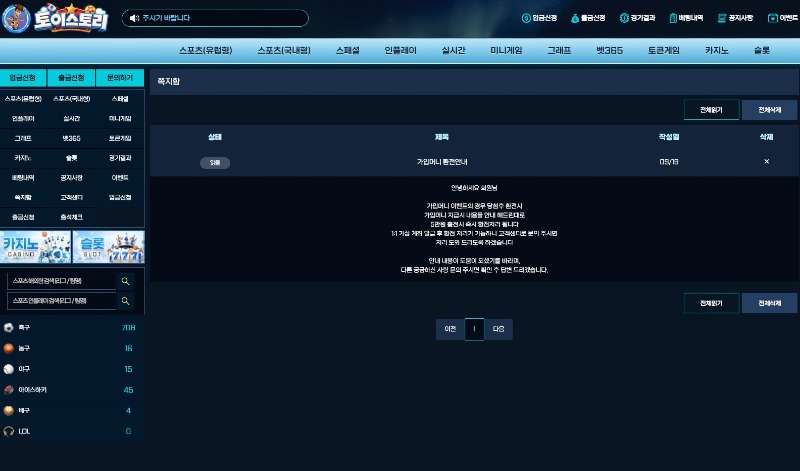This screenshot has width=800, height=471.
Task: Click the 05/19 date cell
Action: pos(669,162)
